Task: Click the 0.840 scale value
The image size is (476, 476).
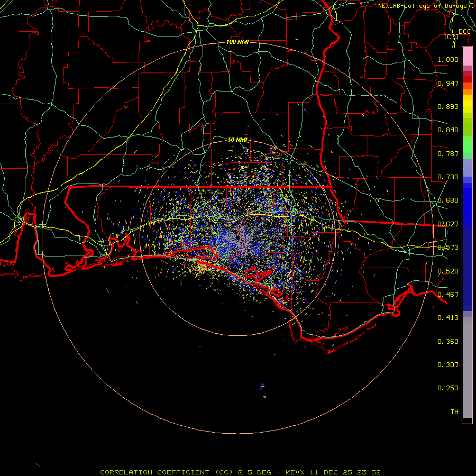Action: click(448, 130)
